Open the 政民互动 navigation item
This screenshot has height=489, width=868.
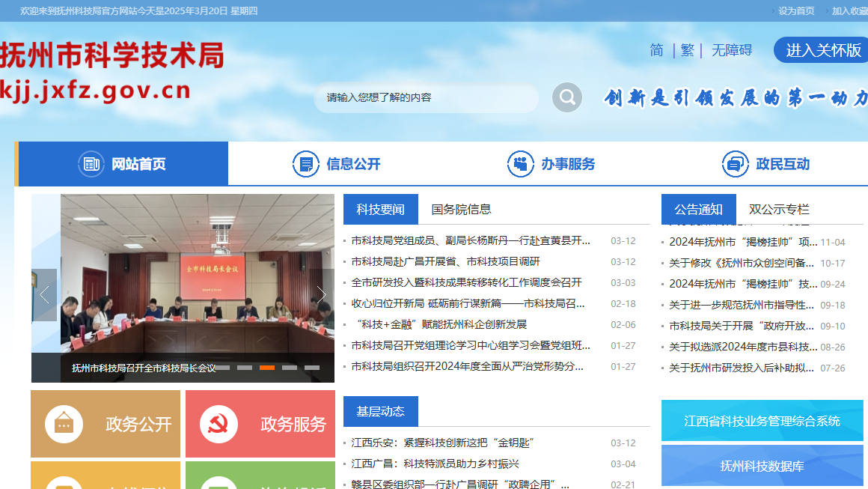click(x=765, y=164)
